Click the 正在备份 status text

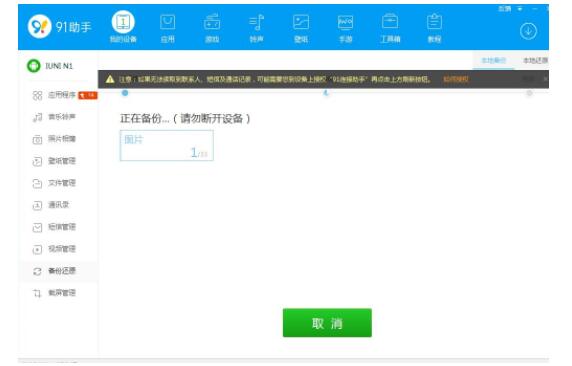click(185, 118)
